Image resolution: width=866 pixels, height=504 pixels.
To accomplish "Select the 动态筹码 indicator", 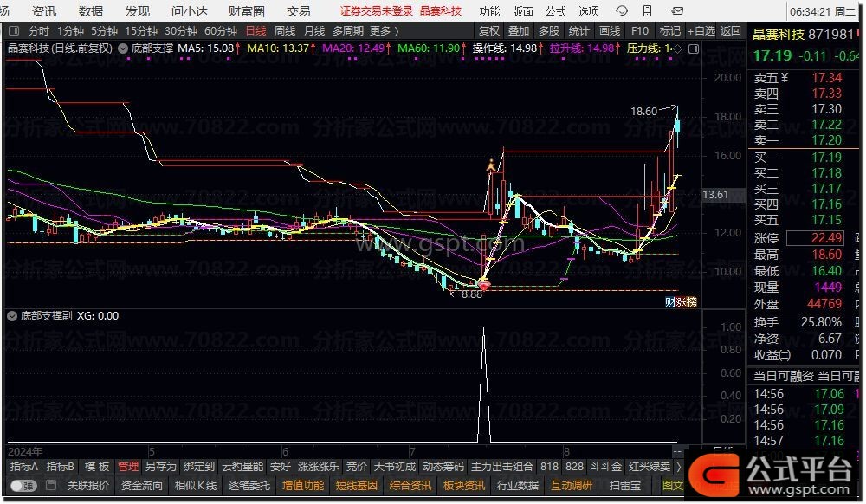I will tap(443, 467).
